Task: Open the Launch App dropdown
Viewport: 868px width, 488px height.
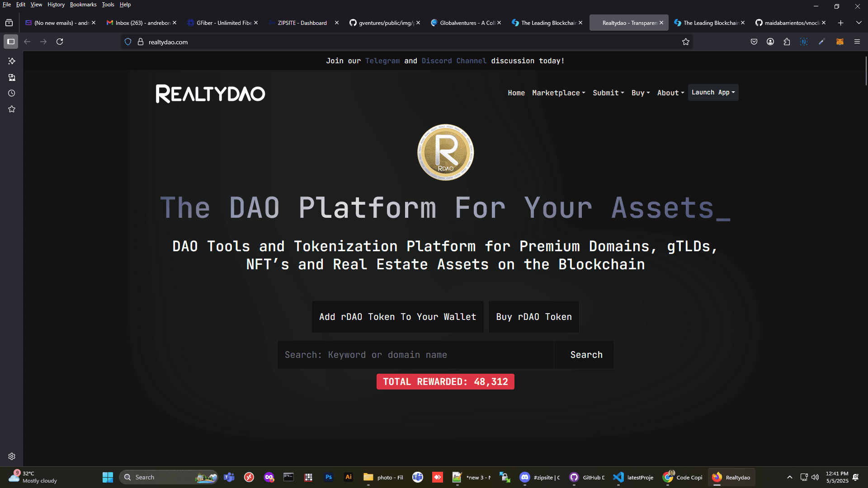Action: [713, 93]
